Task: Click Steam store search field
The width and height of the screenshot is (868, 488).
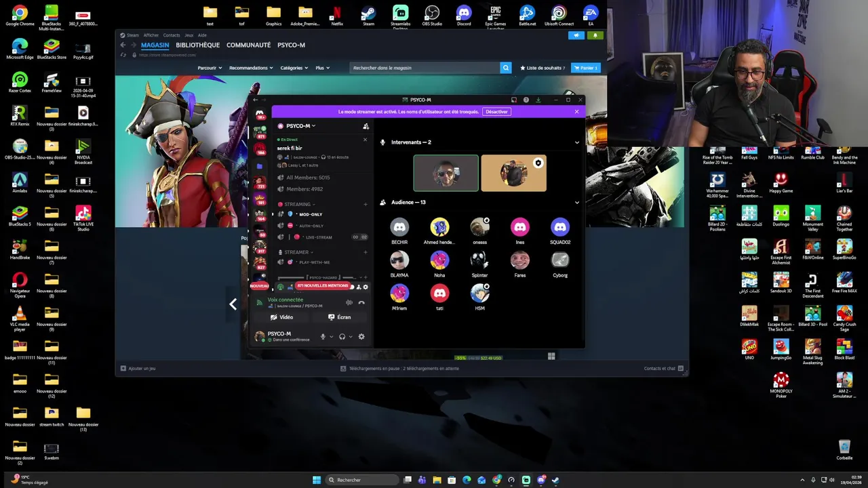Action: [425, 68]
